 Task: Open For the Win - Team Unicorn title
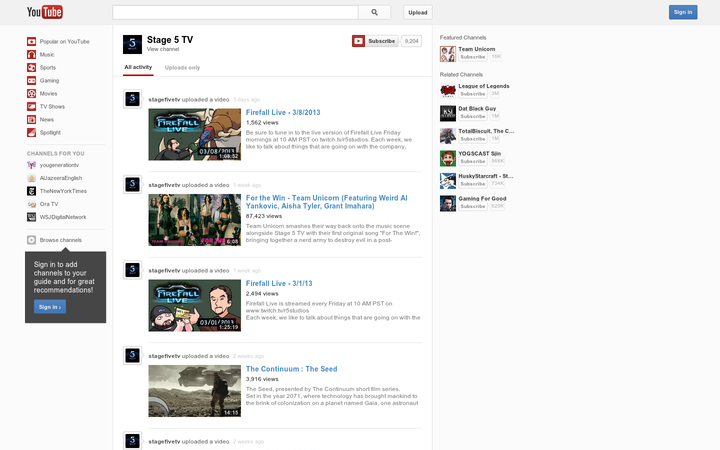point(326,202)
